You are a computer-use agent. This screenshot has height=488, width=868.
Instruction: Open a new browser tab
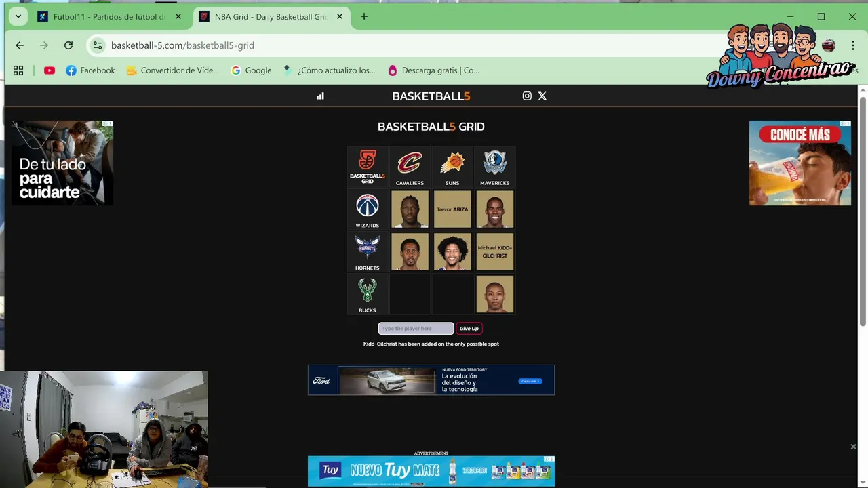pyautogui.click(x=364, y=17)
